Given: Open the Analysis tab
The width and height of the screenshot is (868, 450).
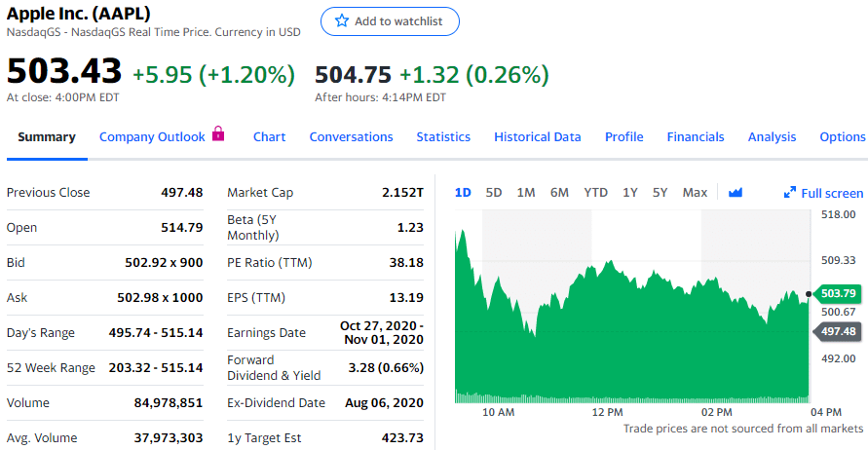Looking at the screenshot, I should [772, 137].
